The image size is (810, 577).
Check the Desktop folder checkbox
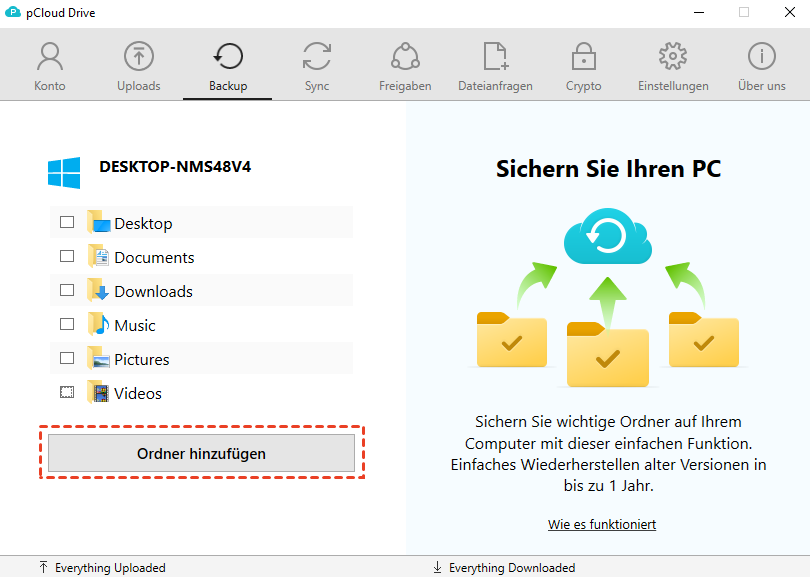[x=67, y=222]
